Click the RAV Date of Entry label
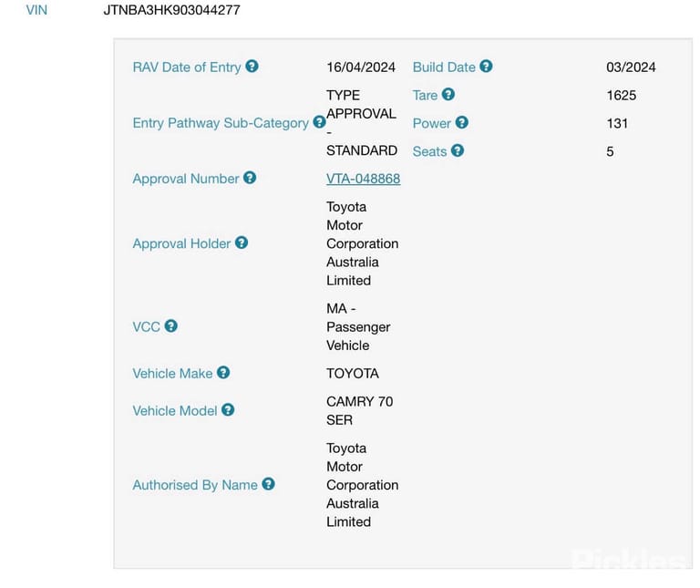Screen dimensions: 700x588 [187, 67]
